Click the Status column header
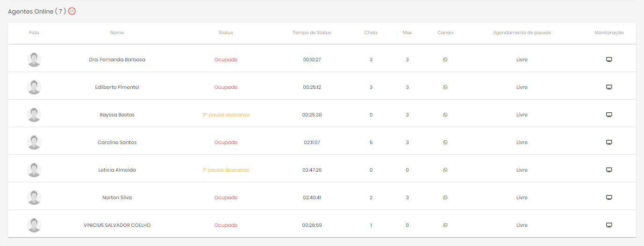644x246 pixels. click(226, 33)
